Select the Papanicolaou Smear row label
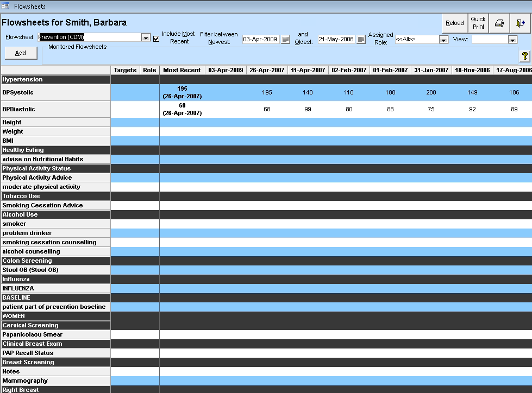This screenshot has width=532, height=393. point(55,334)
